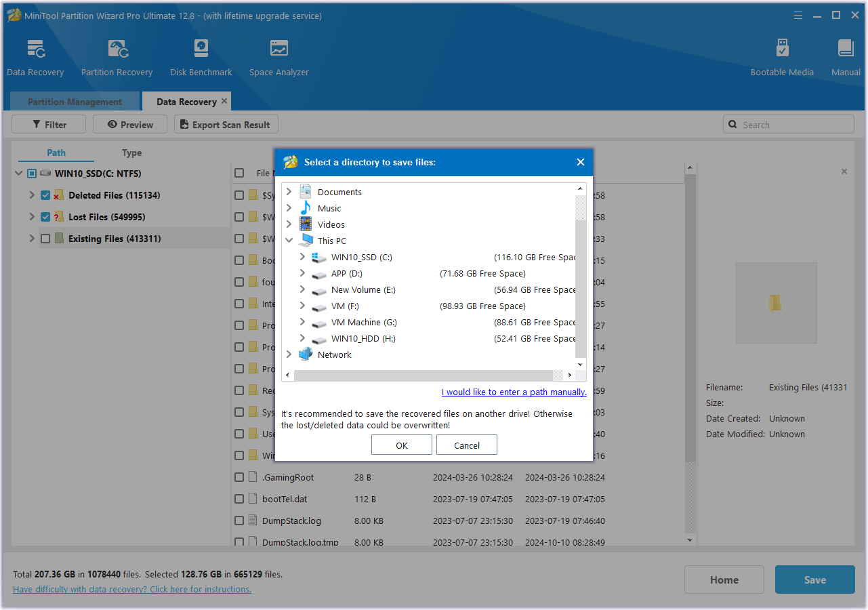Open the Data Recovery tool icon
Image resolution: width=868 pixels, height=610 pixels.
[35, 49]
